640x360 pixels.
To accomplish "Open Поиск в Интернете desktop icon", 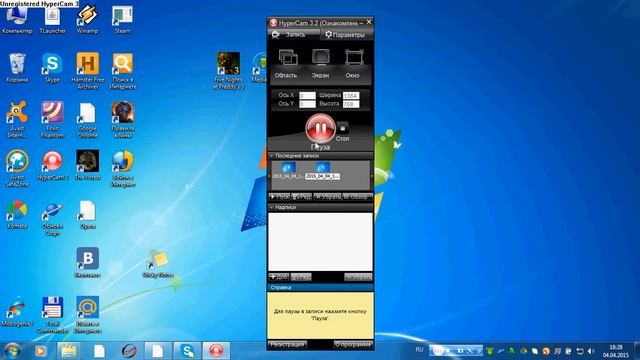I will pos(122,71).
